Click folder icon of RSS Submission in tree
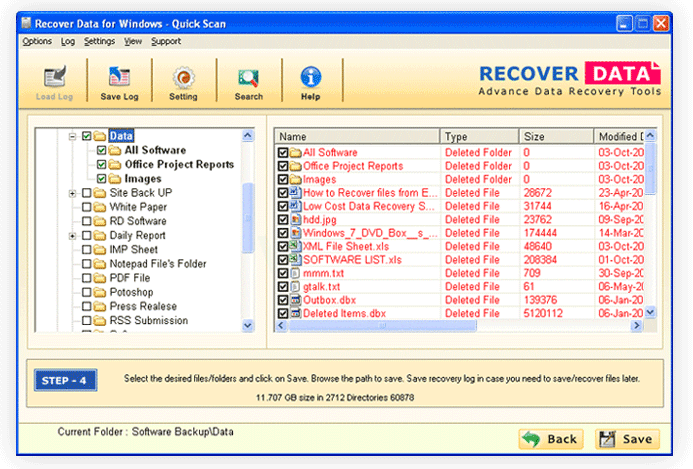The height and width of the screenshot is (469, 693). [100, 320]
